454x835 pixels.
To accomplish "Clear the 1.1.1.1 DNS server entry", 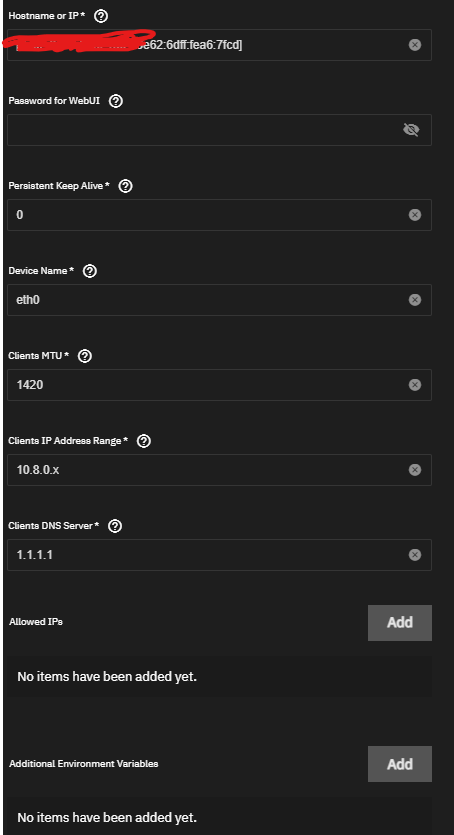I will coord(415,555).
